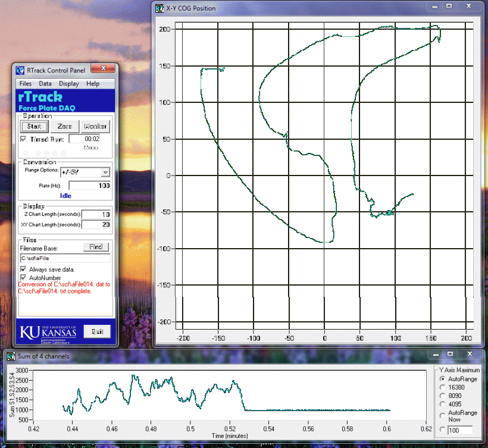The image size is (488, 448).
Task: Click the Zero button
Action: [x=65, y=126]
